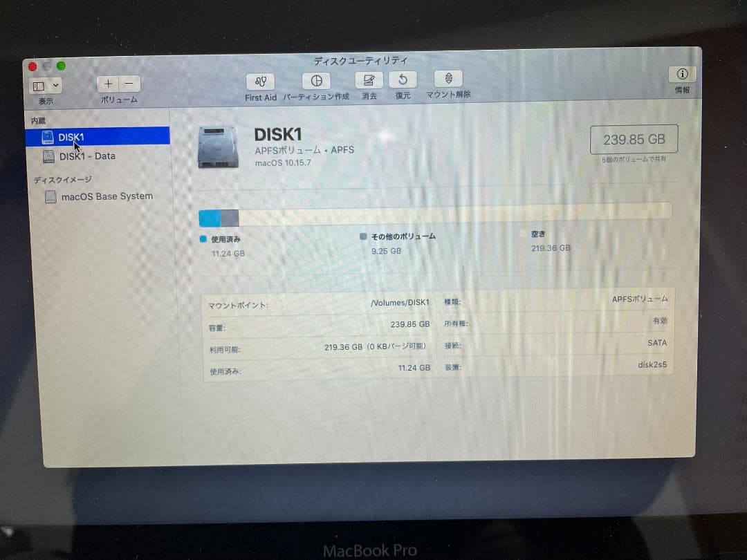Click the 239.85 GB capacity badge
The width and height of the screenshot is (747, 560).
click(x=633, y=139)
